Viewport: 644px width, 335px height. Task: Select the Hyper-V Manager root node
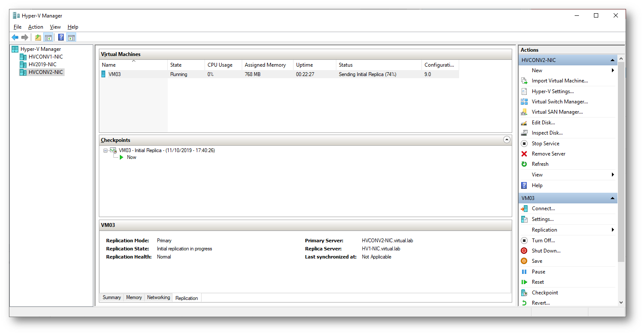point(41,49)
